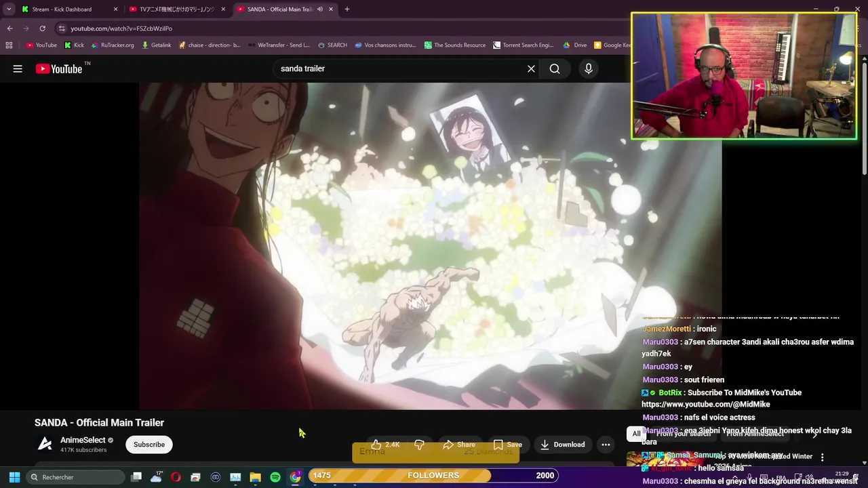Open a new browser tab
The image size is (868, 488).
347,9
